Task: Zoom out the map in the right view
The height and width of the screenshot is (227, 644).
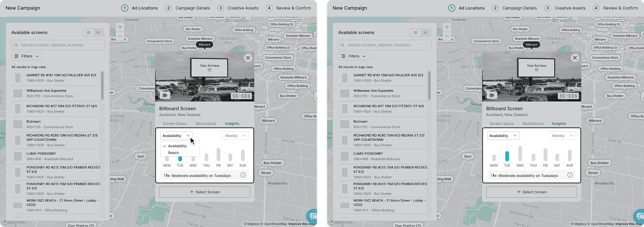Action: pyautogui.click(x=447, y=36)
